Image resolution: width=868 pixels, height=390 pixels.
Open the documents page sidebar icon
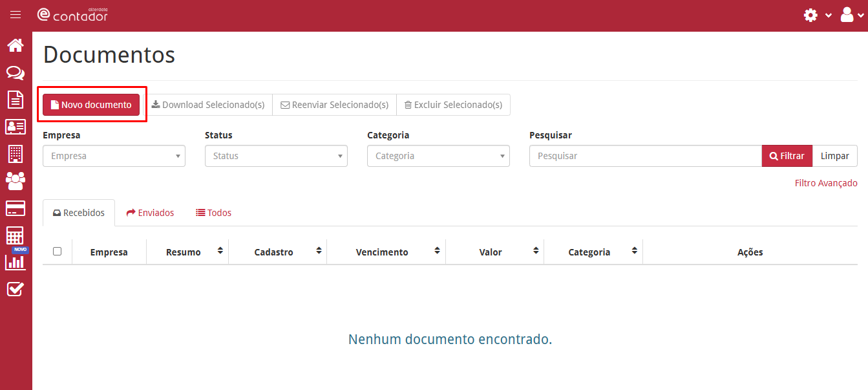(16, 100)
